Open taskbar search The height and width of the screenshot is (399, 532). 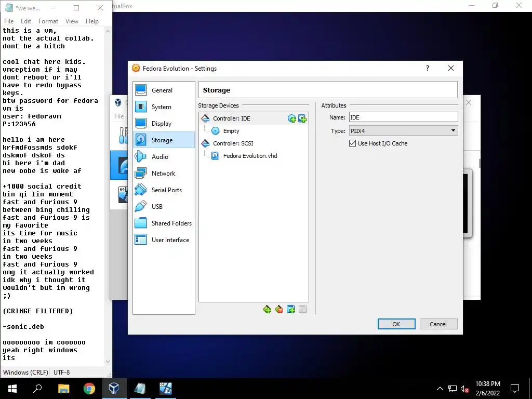click(x=37, y=389)
